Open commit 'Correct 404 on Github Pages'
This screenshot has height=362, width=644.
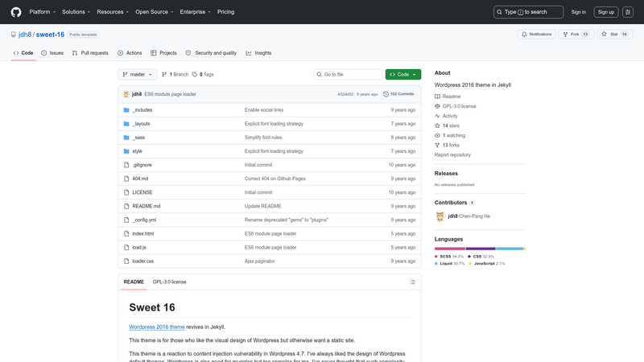[275, 179]
